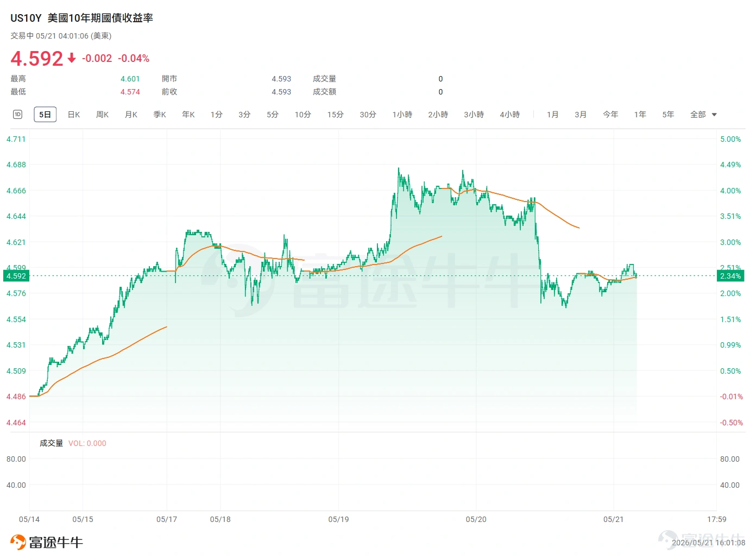
Task: Show the 今年 year-to-date range
Action: click(x=610, y=115)
